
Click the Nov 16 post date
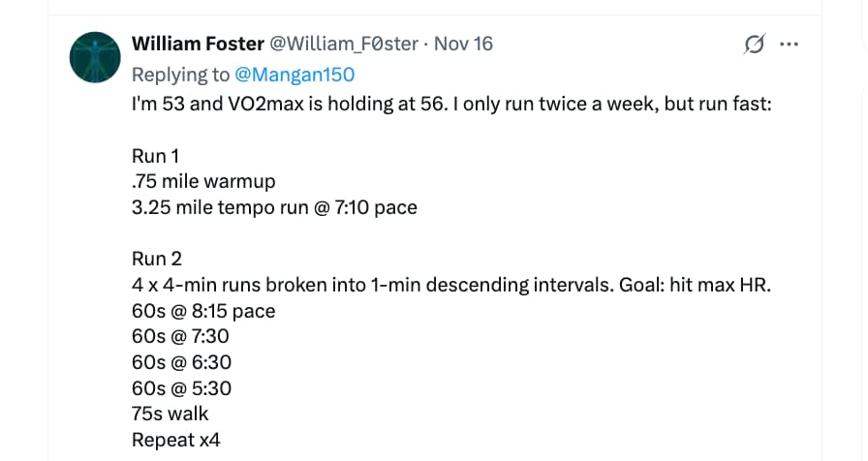click(x=464, y=44)
